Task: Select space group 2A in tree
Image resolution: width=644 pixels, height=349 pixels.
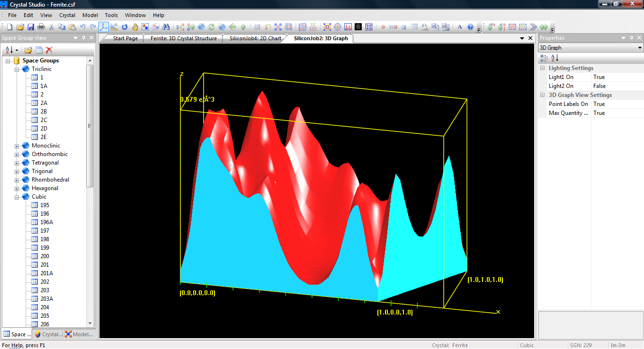Action: coord(44,103)
